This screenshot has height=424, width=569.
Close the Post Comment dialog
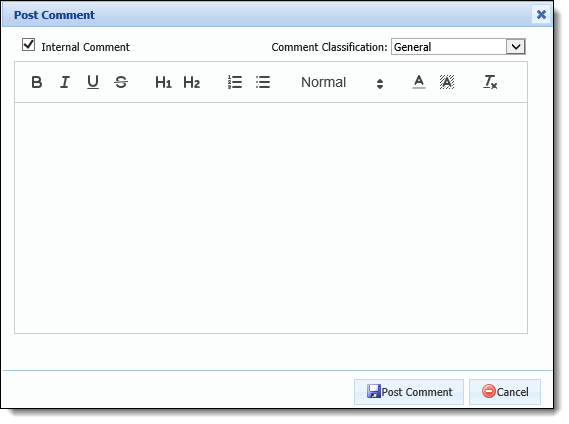tap(541, 15)
